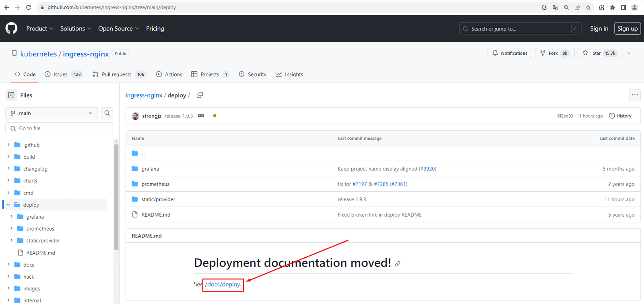The image size is (644, 304).
Task: Open the commit History button
Action: (x=620, y=116)
